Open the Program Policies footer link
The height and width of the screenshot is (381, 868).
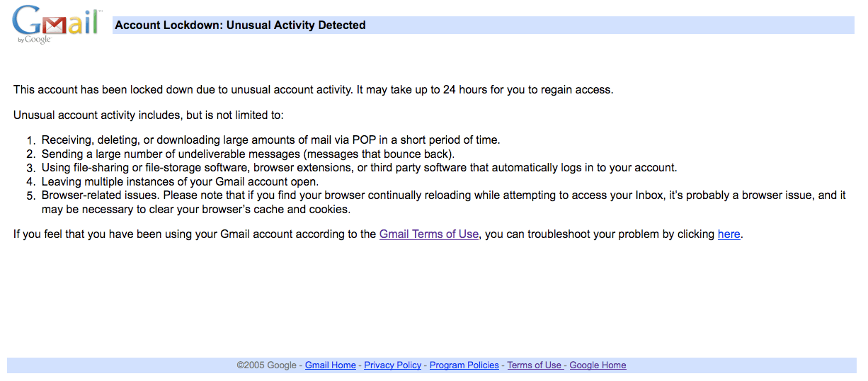click(464, 365)
